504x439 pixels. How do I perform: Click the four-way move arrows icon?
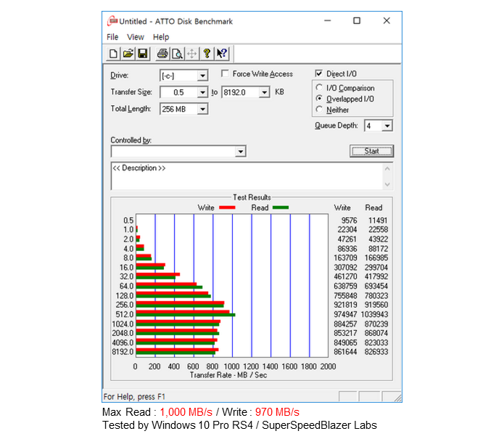coord(192,54)
